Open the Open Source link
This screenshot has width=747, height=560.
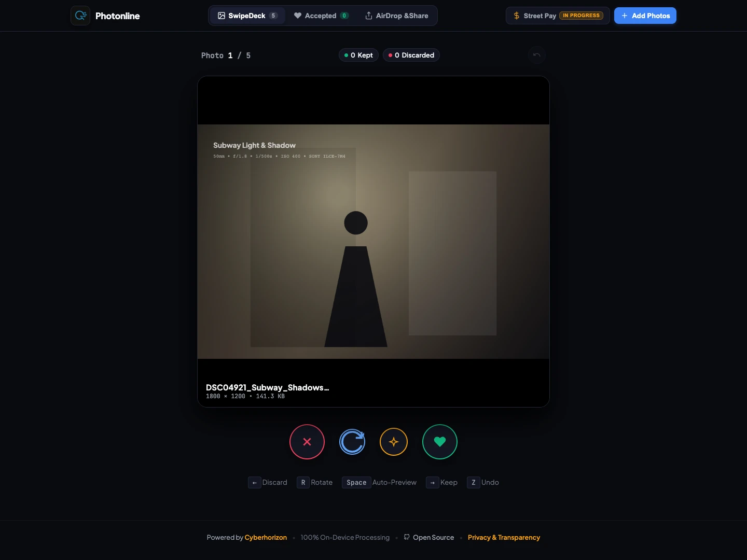click(x=429, y=537)
